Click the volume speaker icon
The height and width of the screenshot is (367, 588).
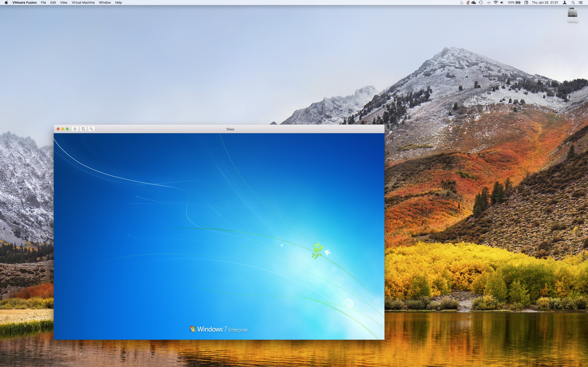pyautogui.click(x=502, y=3)
